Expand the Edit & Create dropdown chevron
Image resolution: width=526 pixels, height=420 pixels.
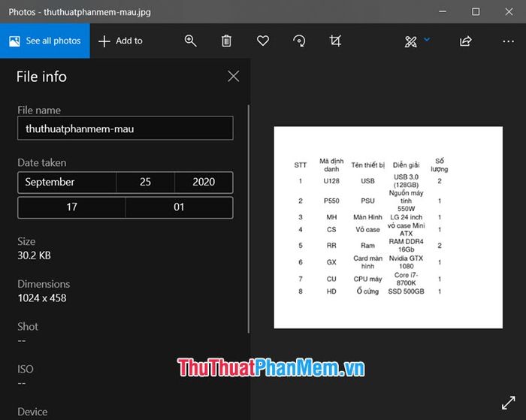(427, 39)
